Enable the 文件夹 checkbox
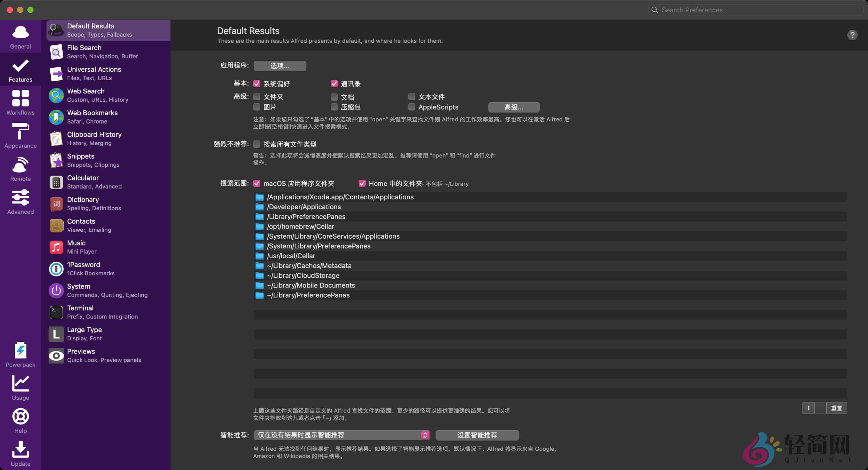Viewport: 868px width, 470px height. (x=257, y=97)
